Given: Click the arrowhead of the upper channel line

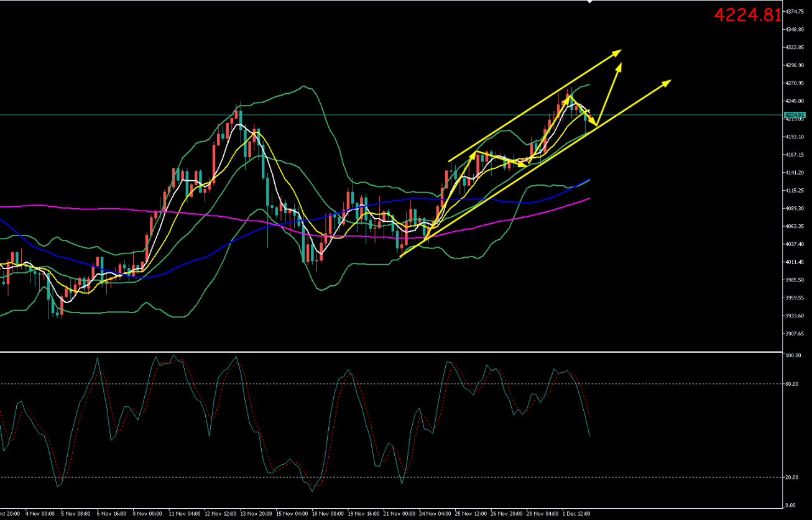Looking at the screenshot, I should 617,51.
